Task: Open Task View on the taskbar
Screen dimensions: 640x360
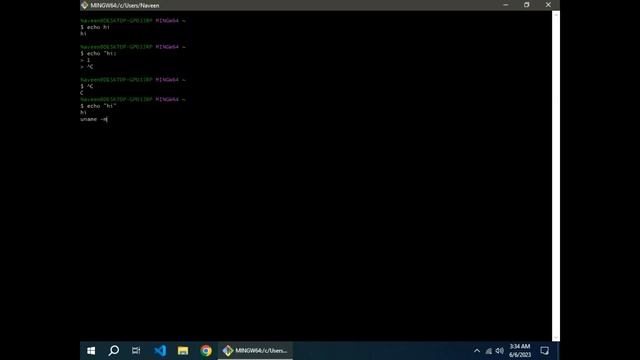Action: point(136,351)
